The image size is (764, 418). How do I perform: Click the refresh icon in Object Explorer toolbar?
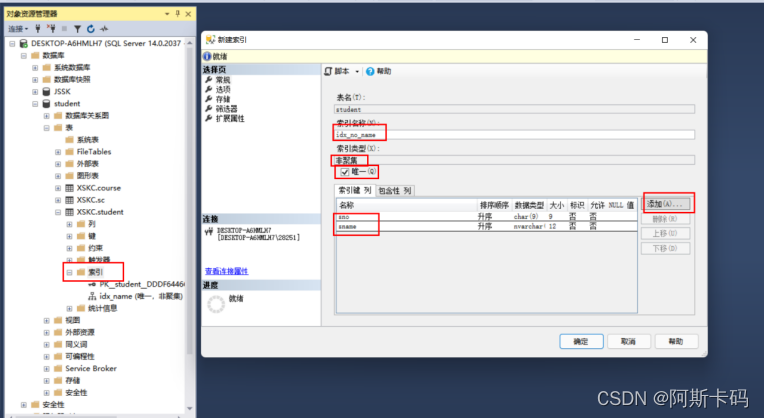coord(91,29)
